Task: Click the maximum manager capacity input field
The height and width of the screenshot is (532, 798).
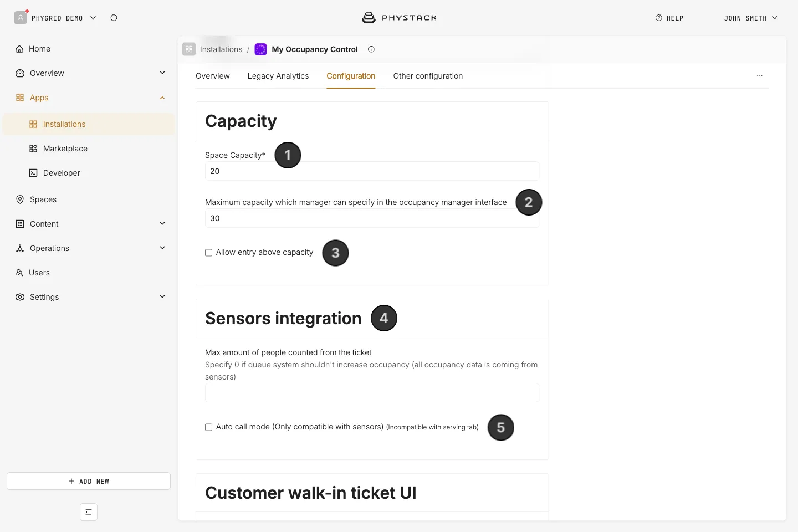Action: point(372,218)
